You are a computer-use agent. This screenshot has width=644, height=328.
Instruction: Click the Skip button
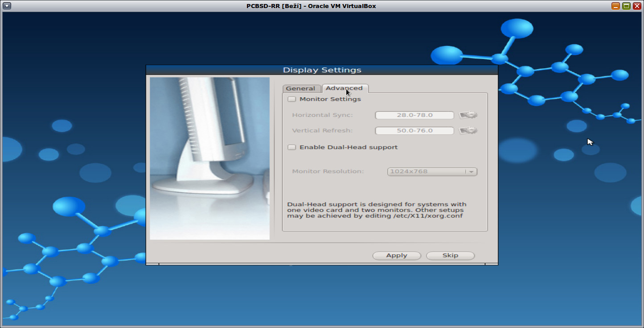pyautogui.click(x=450, y=255)
